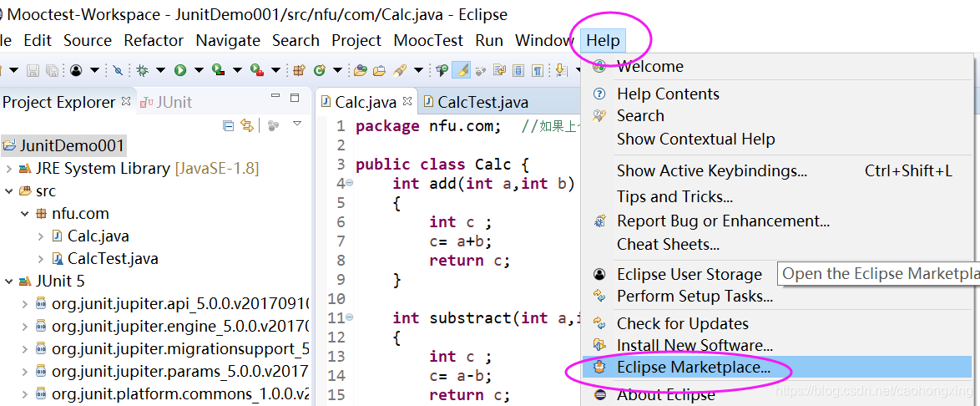Click the user account toolbar icon
The image size is (980, 406).
pyautogui.click(x=76, y=70)
